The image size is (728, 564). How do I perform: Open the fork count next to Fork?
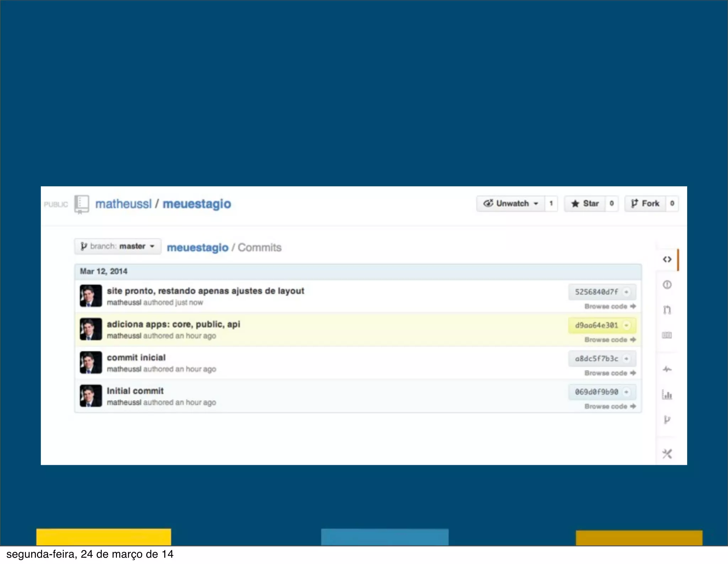pos(672,204)
